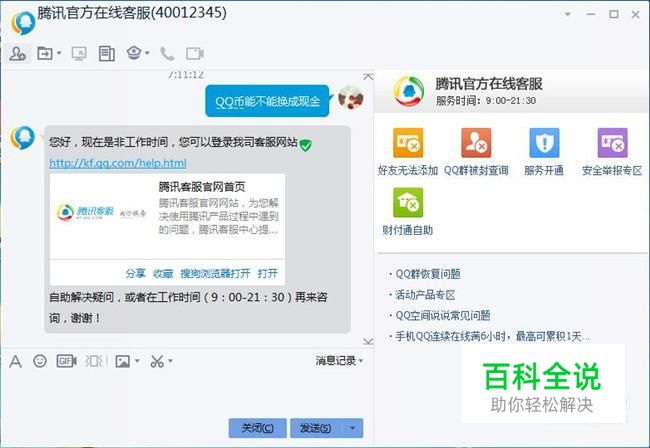Start a voice call with phone icon
Viewport: 650px width, 448px height.
click(167, 53)
